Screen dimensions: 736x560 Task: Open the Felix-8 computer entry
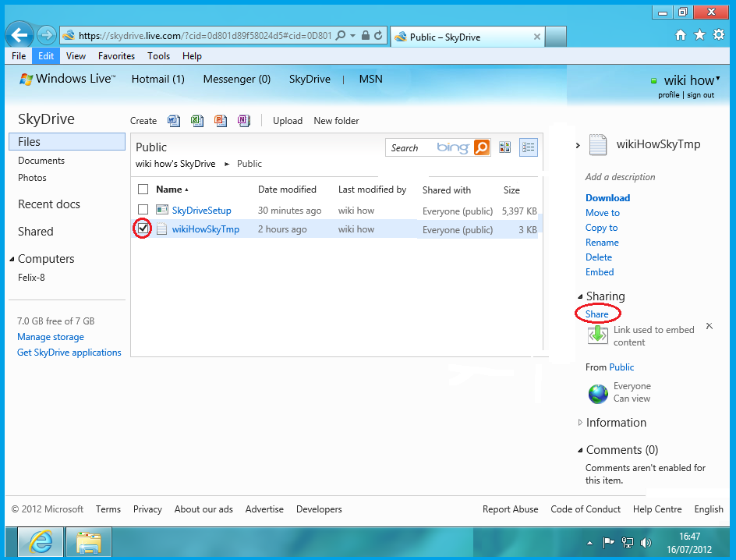(x=31, y=278)
